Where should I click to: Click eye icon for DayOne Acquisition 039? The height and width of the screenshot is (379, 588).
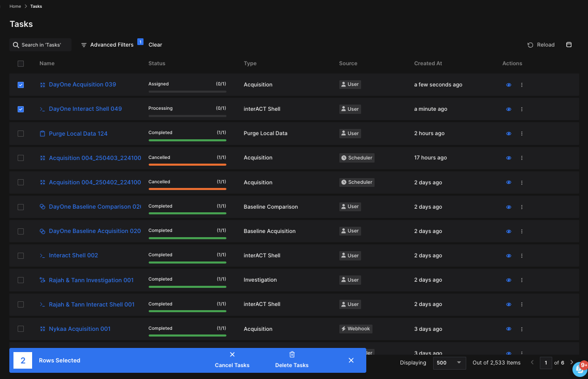click(509, 85)
